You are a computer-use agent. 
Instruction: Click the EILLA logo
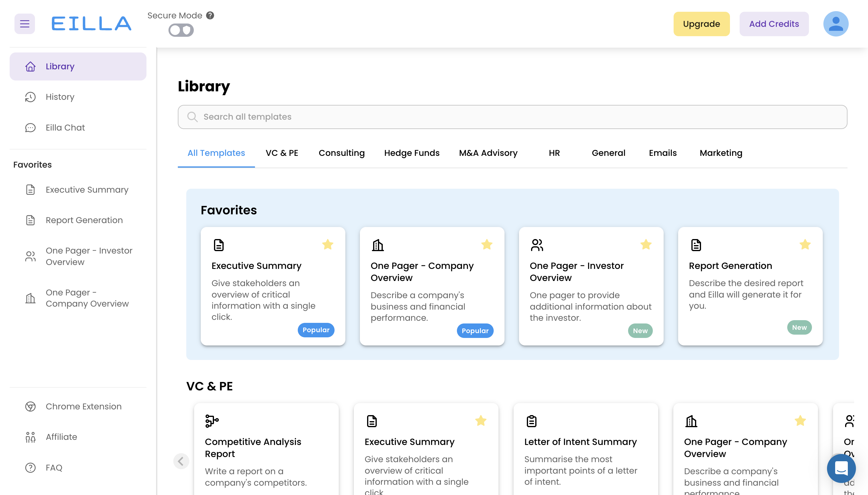[91, 24]
